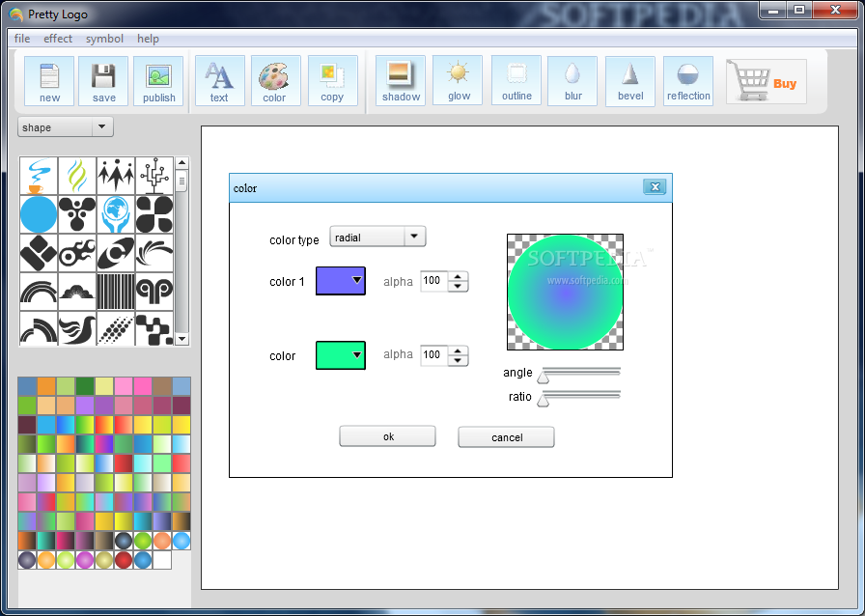Screen dimensions: 865x616
Task: Select the vertical barcode stripes shape
Action: (x=116, y=292)
